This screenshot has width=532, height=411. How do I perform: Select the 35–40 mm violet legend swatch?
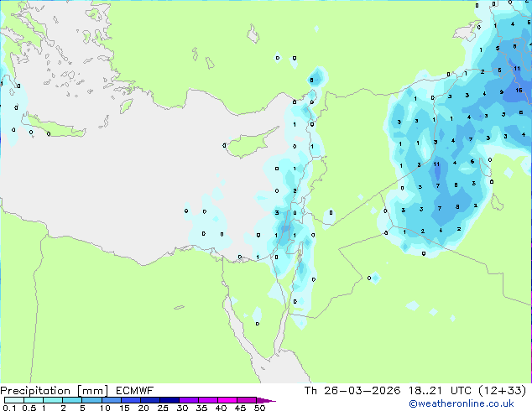[x=207, y=400]
